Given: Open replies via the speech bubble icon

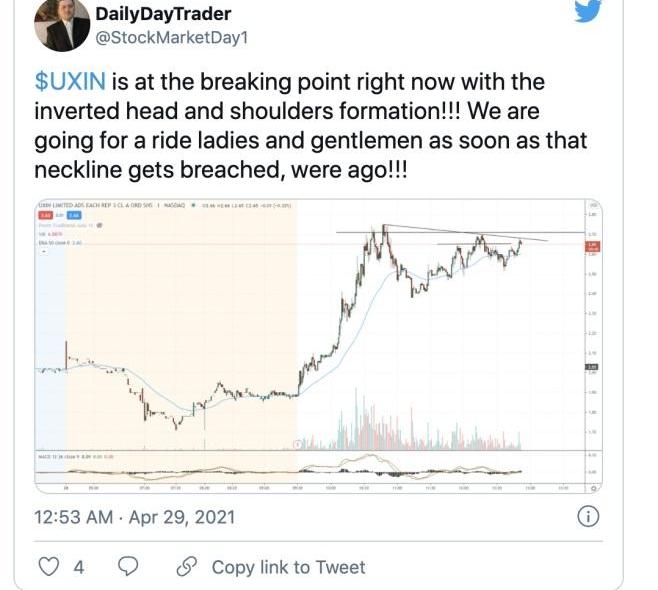Looking at the screenshot, I should coord(128,567).
